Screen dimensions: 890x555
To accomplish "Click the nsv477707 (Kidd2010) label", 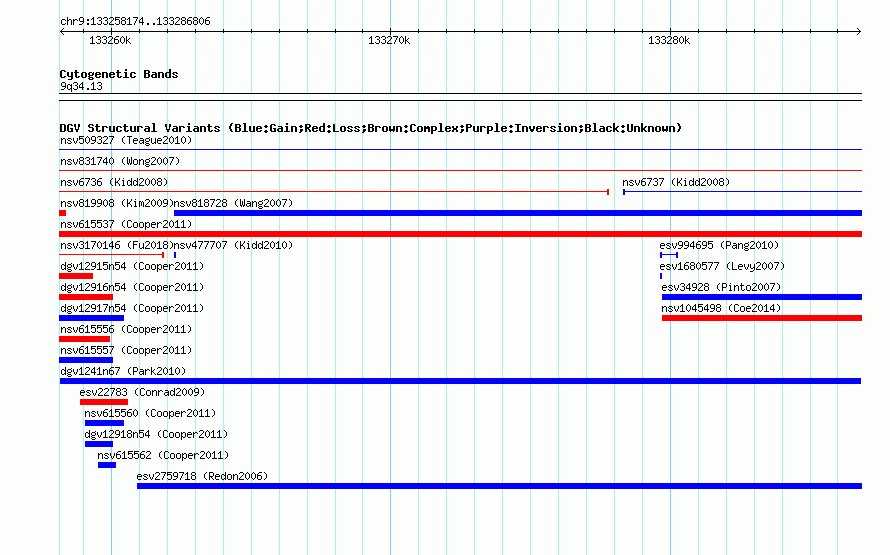I will [x=233, y=245].
